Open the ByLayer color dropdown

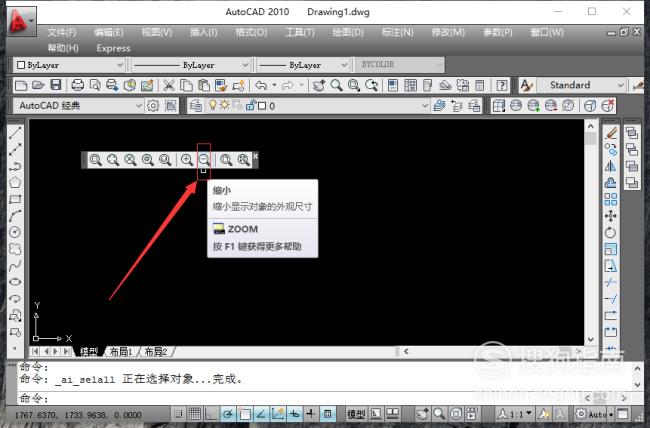[119, 65]
